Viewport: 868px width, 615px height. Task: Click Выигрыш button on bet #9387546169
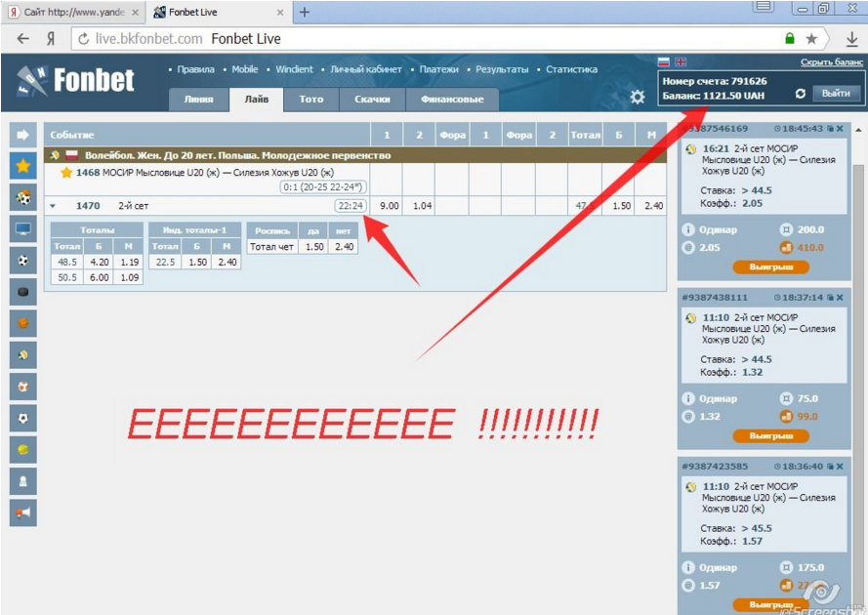click(x=770, y=266)
